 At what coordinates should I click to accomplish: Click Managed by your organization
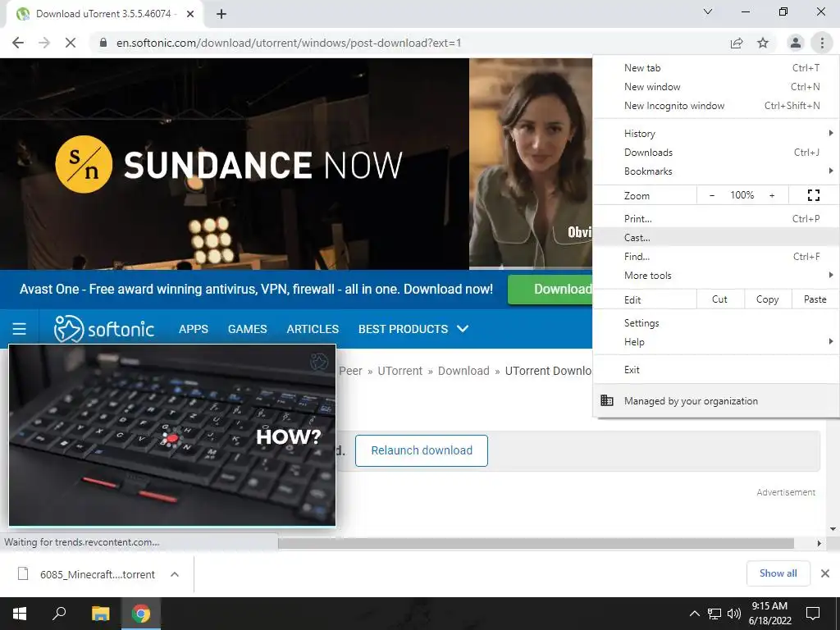(x=716, y=400)
